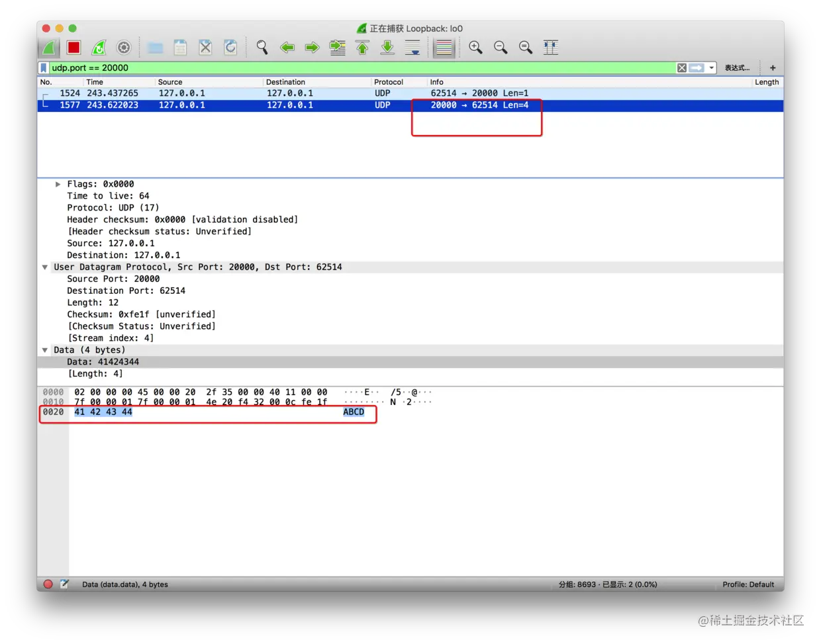Click the udp.port == 20000 filter field

click(x=362, y=68)
